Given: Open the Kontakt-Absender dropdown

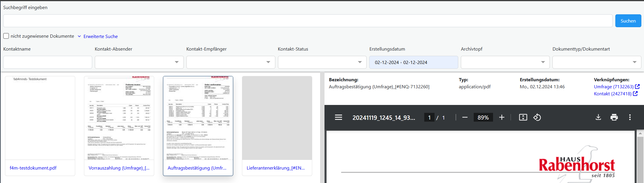Looking at the screenshot, I should click(x=139, y=62).
